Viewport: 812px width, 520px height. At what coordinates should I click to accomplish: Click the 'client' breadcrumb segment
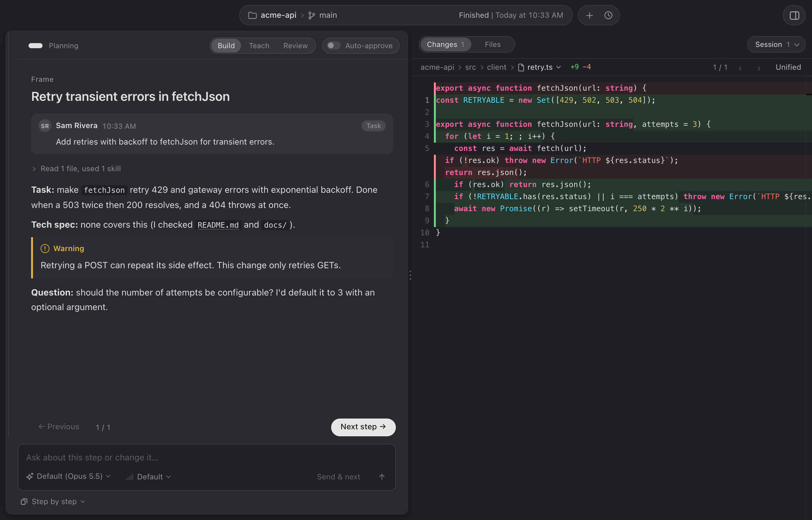point(496,68)
